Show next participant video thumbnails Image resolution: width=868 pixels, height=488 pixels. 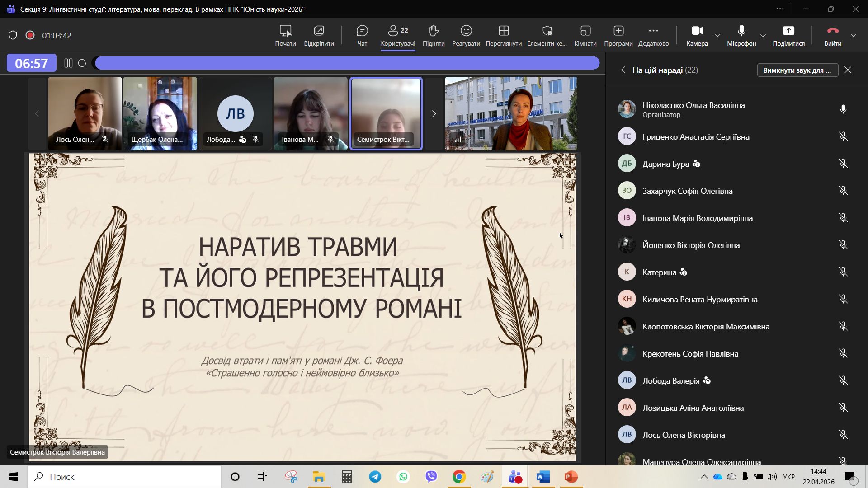(x=434, y=113)
